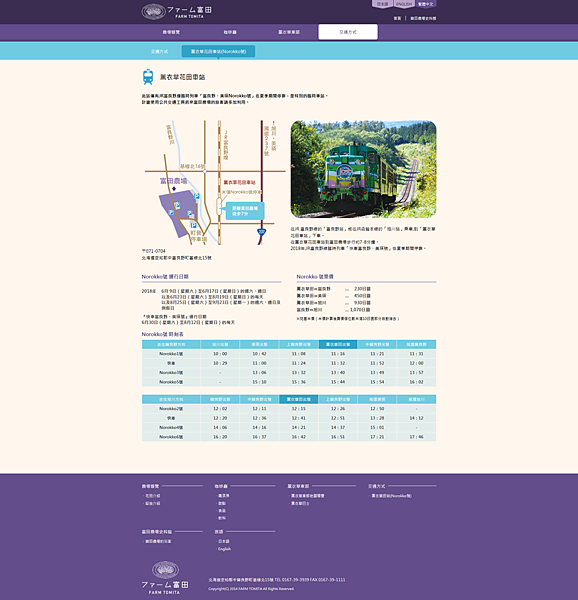The height and width of the screenshot is (600, 578).
Task: Switch language to ENGLISH in header
Action: click(x=404, y=4)
